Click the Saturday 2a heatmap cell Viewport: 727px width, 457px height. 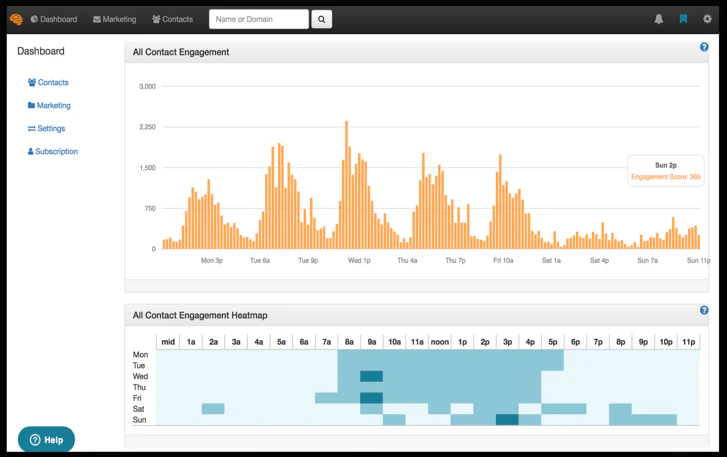(x=213, y=409)
